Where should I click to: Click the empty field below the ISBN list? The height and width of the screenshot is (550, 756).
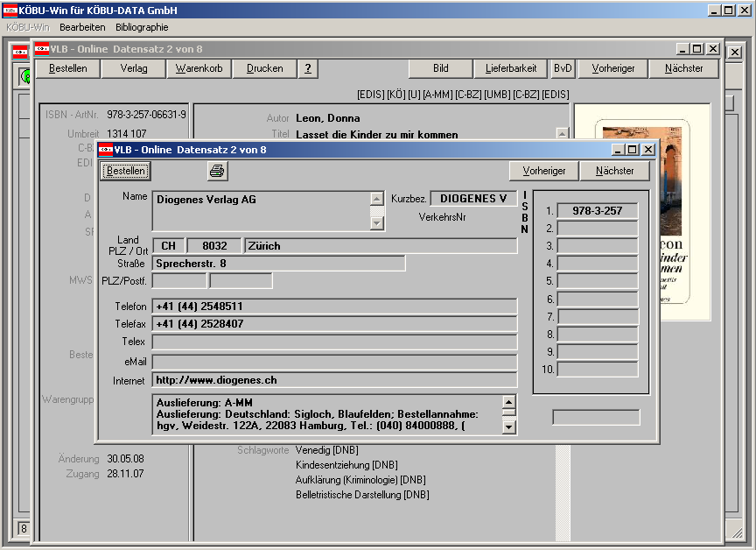[597, 418]
